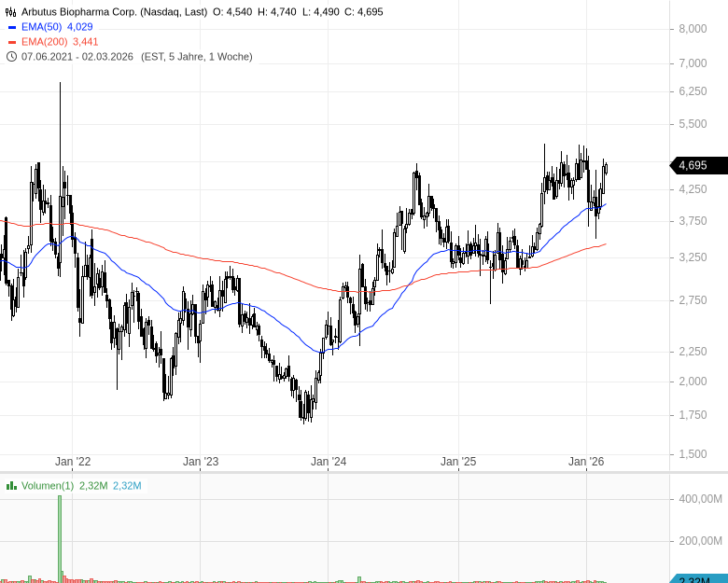Click the 400,00M volume axis label

point(700,500)
